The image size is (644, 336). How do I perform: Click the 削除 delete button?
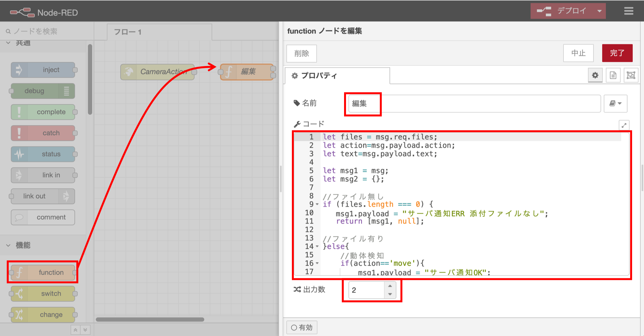(302, 53)
